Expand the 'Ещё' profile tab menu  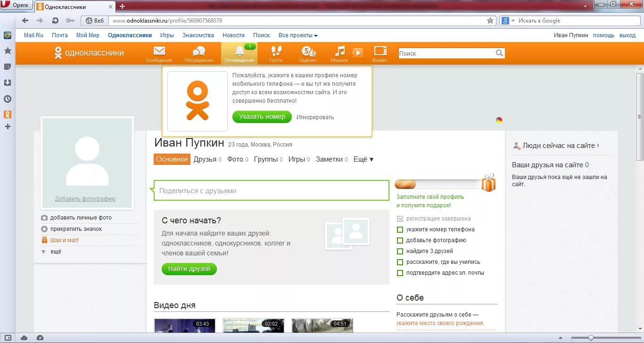pyautogui.click(x=363, y=159)
